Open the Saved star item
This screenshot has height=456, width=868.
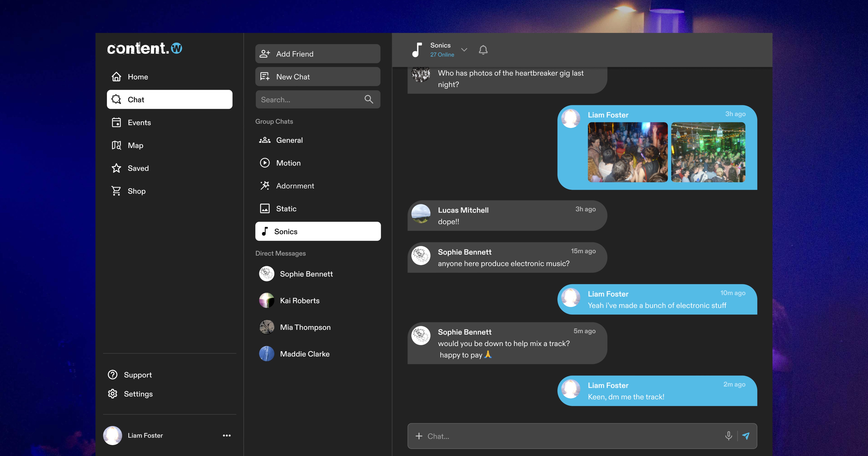click(x=138, y=168)
